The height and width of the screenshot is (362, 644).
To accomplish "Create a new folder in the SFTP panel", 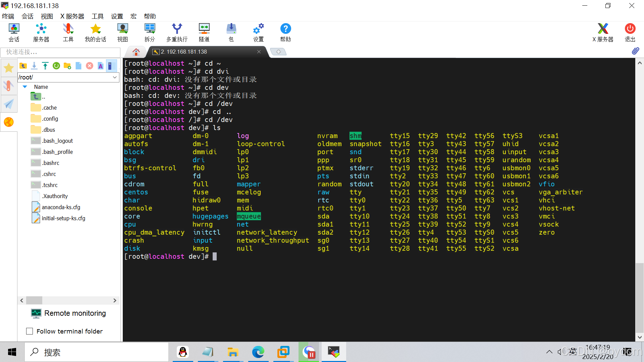I will (67, 66).
